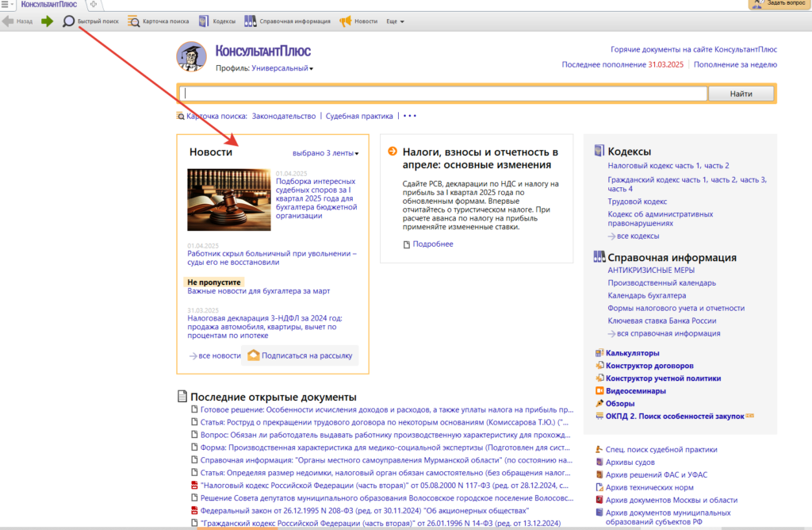
Task: Click Последнее пополнение 31.03.2025 link
Action: (x=622, y=65)
